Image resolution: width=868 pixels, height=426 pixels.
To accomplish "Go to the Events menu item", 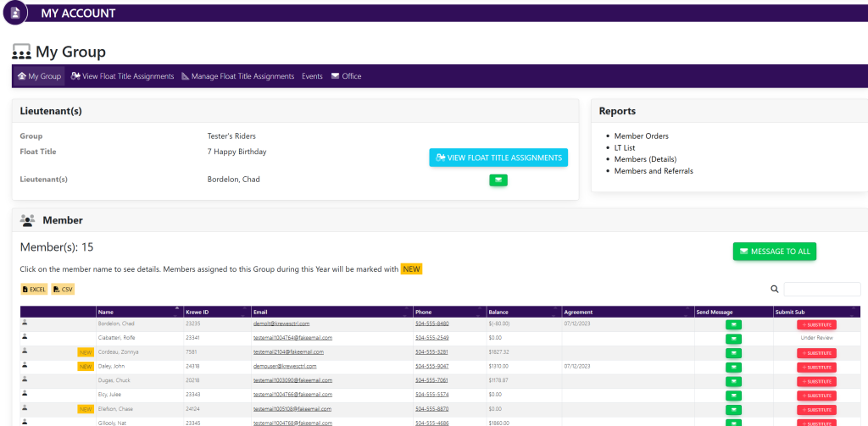I will click(312, 76).
